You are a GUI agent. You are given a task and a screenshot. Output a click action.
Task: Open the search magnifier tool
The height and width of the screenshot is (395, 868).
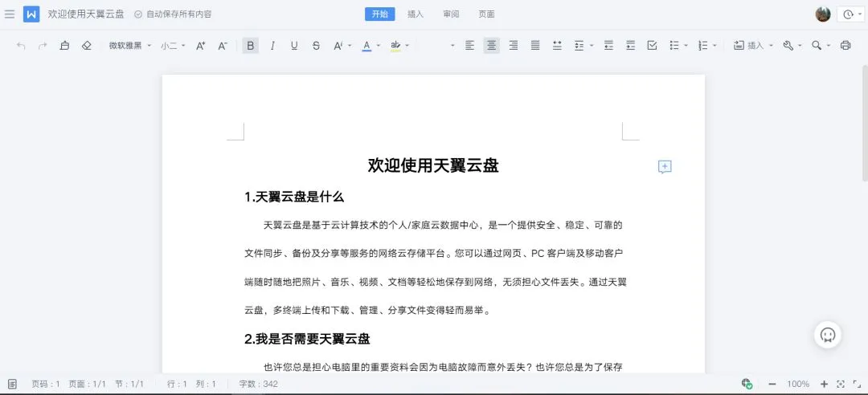click(x=817, y=46)
